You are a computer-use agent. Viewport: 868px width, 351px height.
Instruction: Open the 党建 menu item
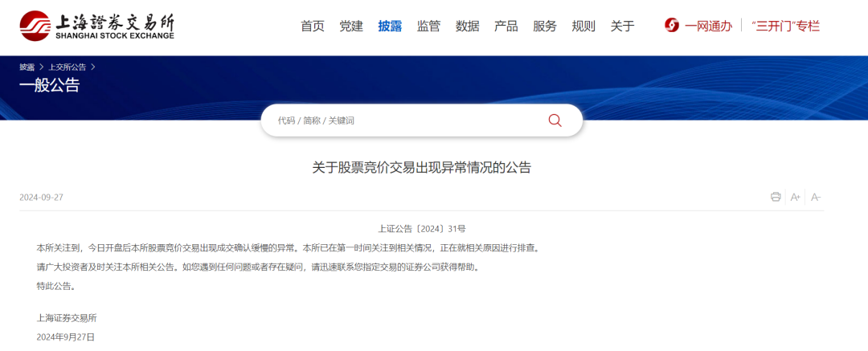(351, 26)
